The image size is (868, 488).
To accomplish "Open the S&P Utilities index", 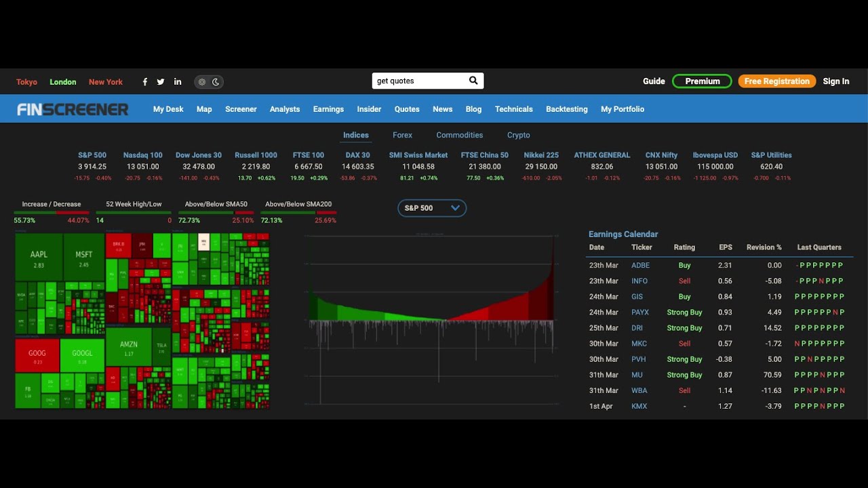I will (x=772, y=155).
